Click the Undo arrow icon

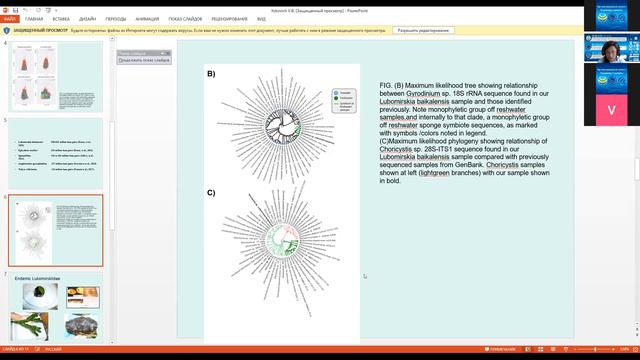click(x=25, y=10)
